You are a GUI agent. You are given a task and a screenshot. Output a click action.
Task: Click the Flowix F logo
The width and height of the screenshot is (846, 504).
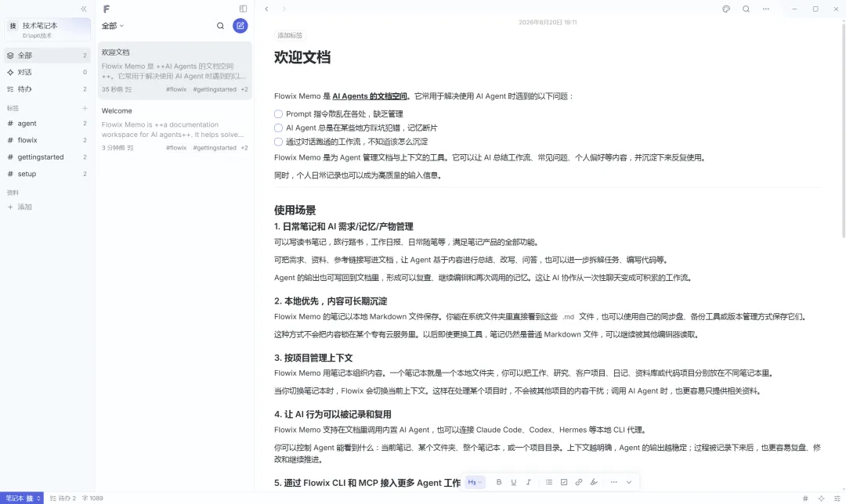point(107,9)
